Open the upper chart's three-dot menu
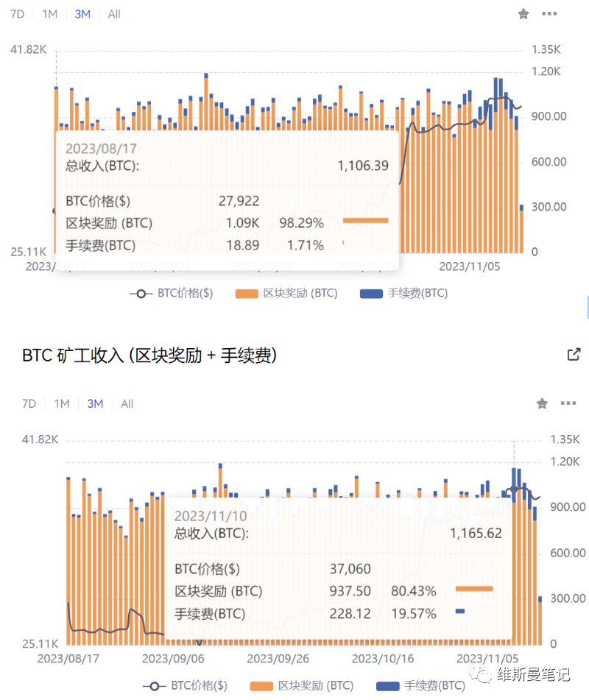The width and height of the screenshot is (589, 700). coord(549,14)
